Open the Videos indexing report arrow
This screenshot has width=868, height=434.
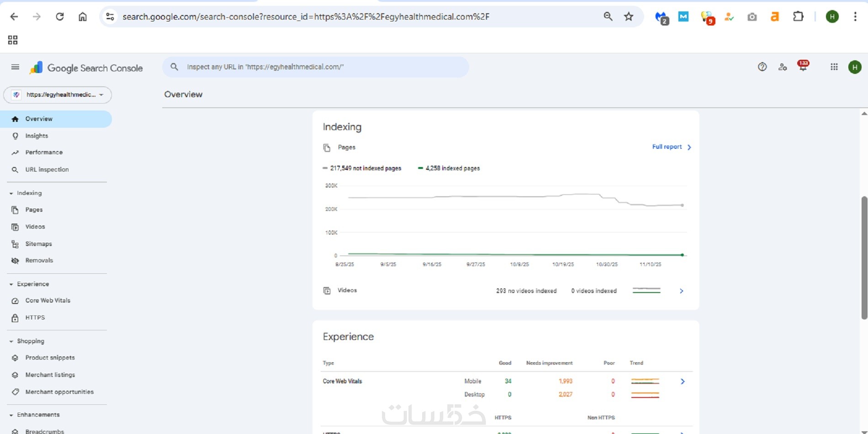pyautogui.click(x=681, y=291)
